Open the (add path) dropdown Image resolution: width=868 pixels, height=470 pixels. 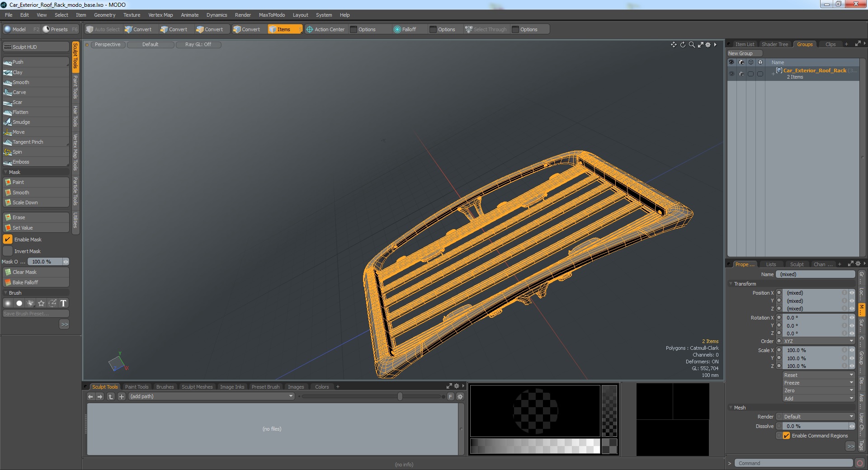[x=212, y=396]
